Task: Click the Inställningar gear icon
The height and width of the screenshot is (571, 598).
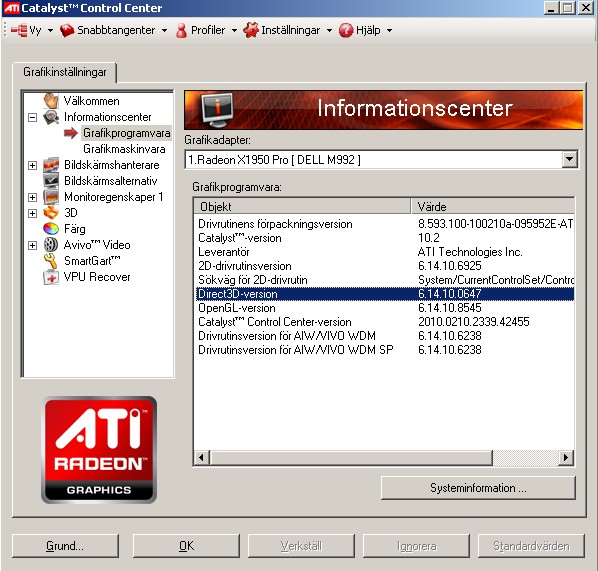Action: click(251, 30)
